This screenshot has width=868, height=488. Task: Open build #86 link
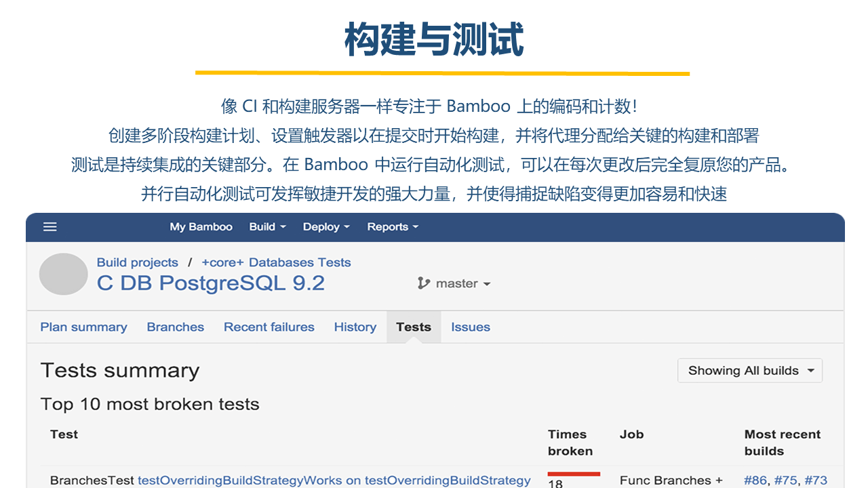point(755,481)
